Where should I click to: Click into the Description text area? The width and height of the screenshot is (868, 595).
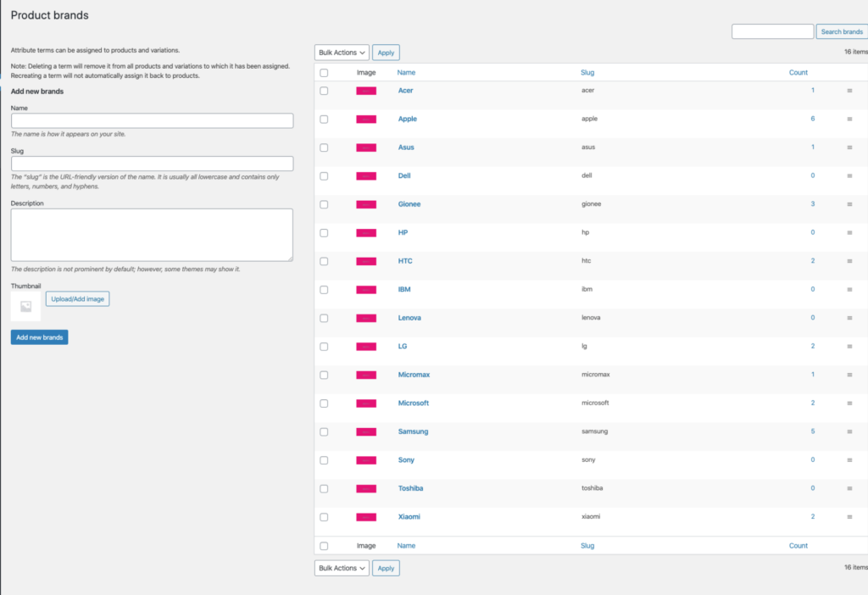click(153, 235)
